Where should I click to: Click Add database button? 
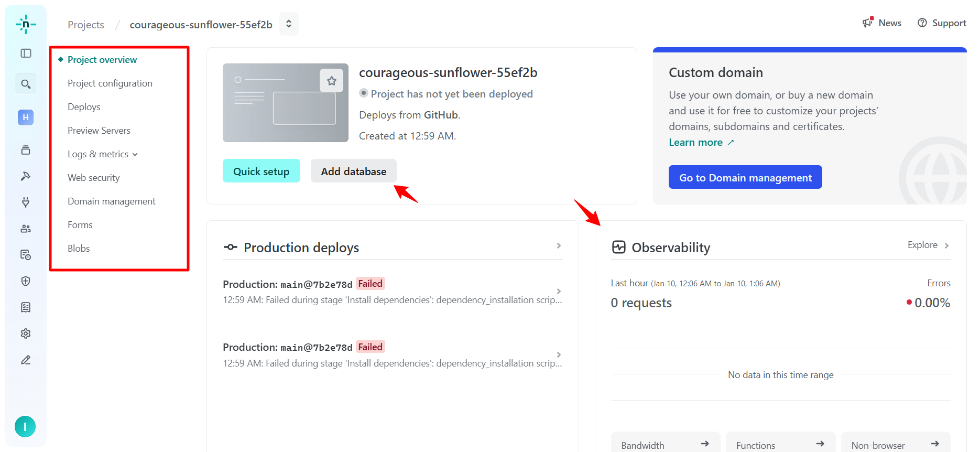pos(354,171)
